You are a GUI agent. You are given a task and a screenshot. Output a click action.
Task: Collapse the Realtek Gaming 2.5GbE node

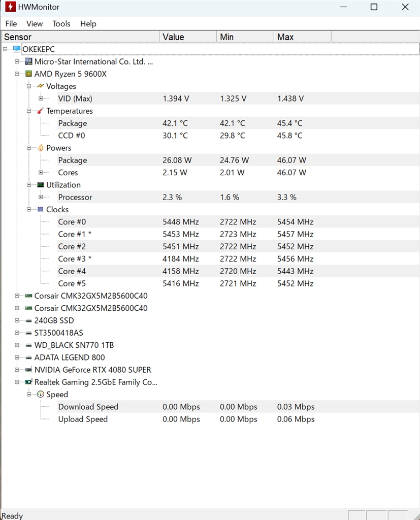click(17, 382)
